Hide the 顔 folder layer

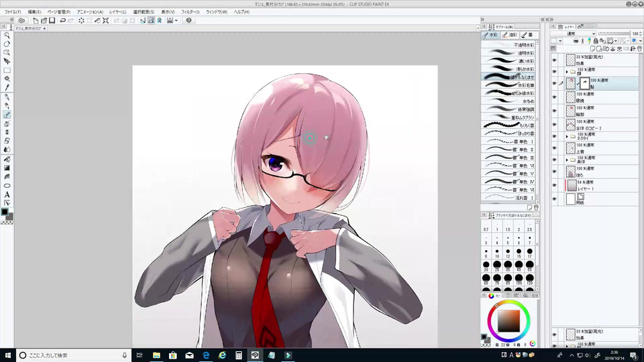[555, 72]
